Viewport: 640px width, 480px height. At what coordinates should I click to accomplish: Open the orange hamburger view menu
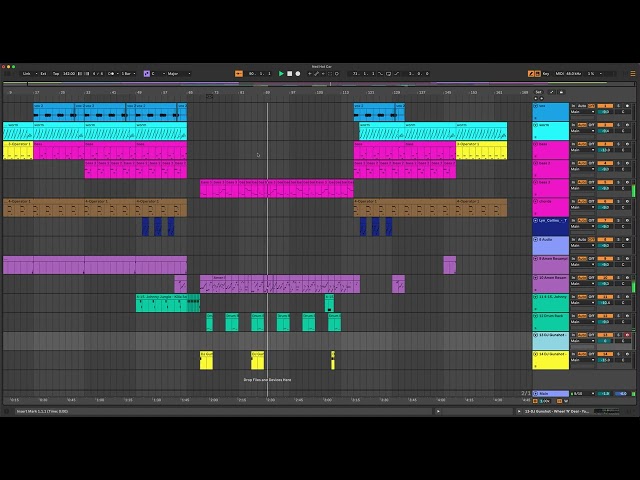point(633,73)
